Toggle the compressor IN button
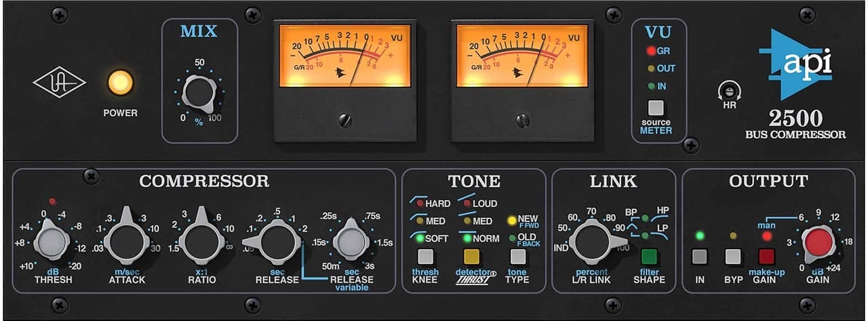Screen dimensions: 868x321 click(699, 257)
